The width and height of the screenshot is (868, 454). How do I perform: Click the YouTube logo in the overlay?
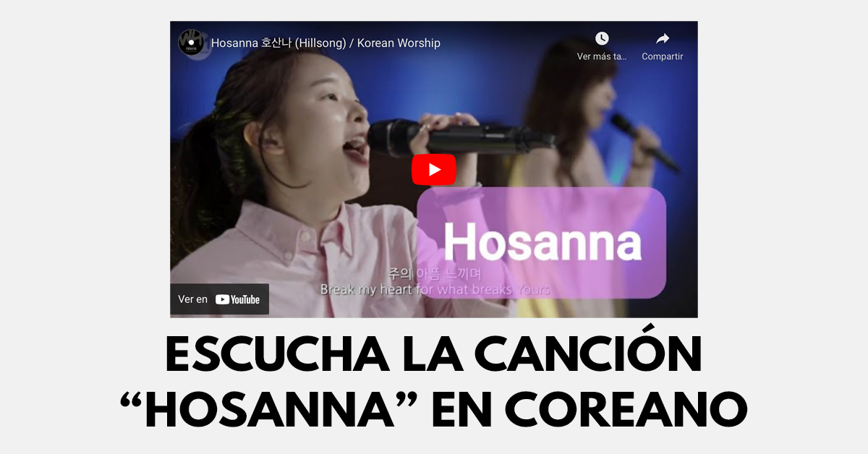237,299
